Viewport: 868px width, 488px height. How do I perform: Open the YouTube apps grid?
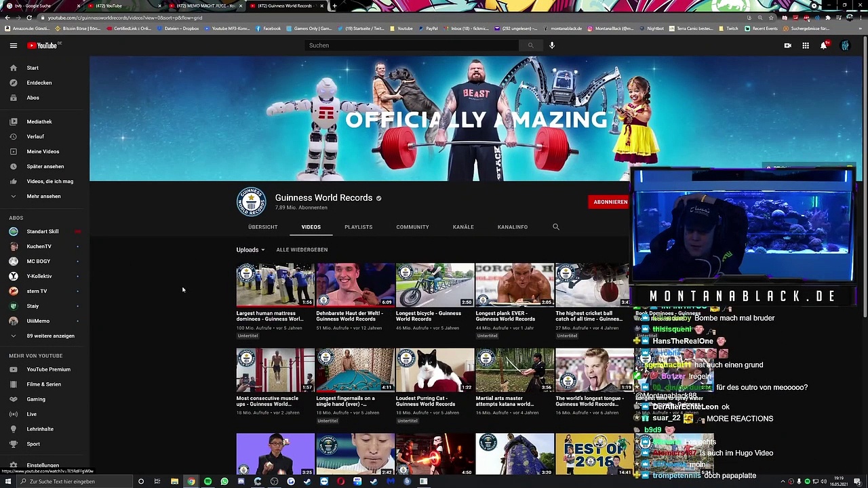point(806,45)
